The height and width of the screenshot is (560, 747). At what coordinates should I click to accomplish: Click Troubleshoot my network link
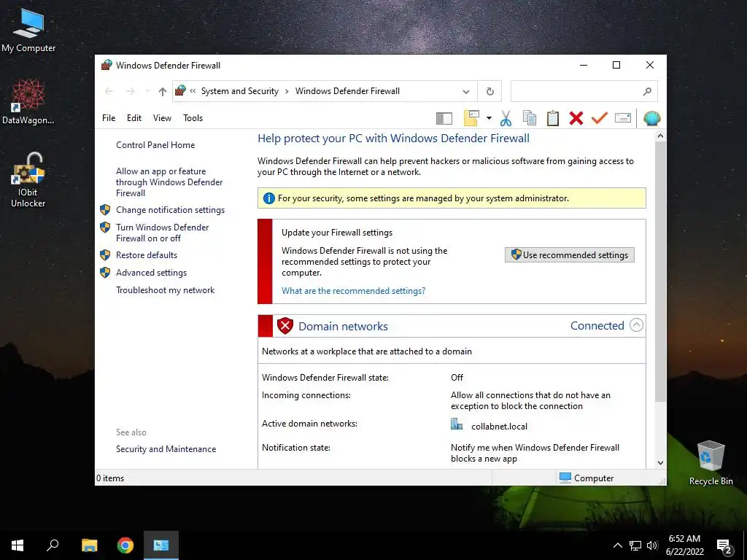pos(165,290)
